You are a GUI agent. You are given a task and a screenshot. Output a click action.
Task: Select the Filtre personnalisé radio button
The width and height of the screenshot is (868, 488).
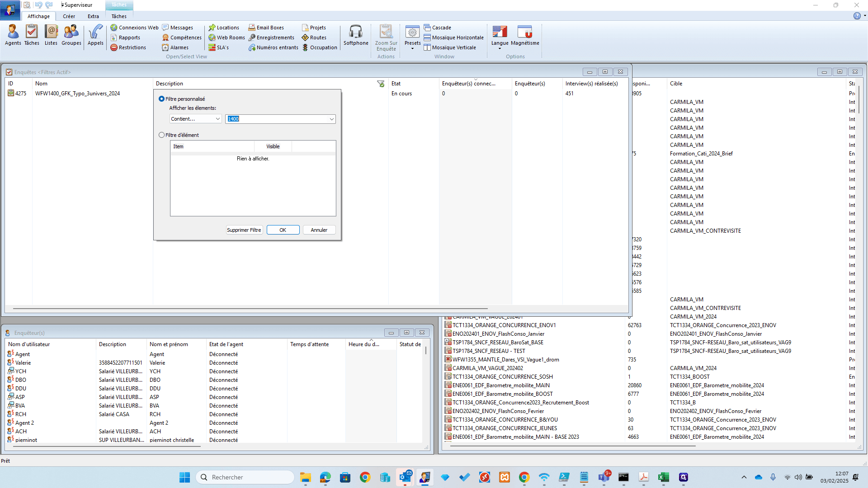(161, 99)
